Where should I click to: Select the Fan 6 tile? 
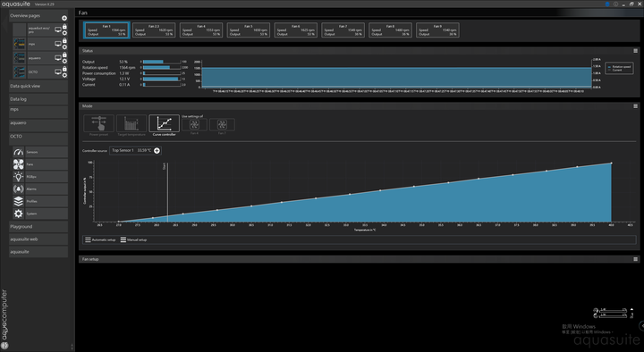coord(296,30)
